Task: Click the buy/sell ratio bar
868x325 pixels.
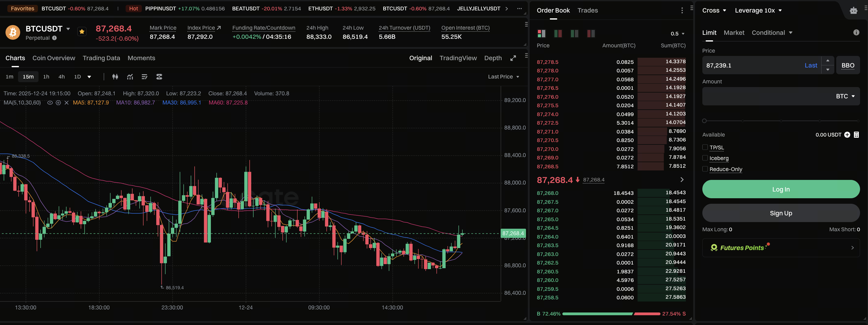Action: 611,314
